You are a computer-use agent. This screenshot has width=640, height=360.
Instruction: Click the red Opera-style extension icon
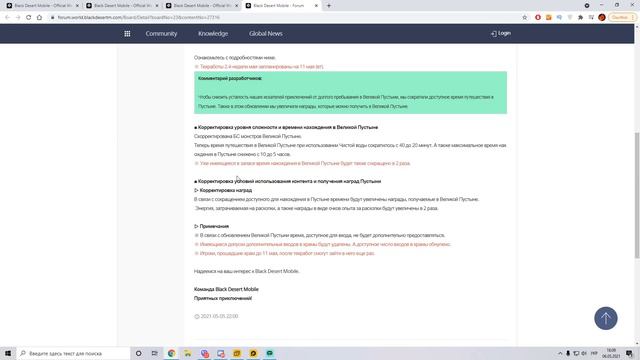click(x=538, y=18)
